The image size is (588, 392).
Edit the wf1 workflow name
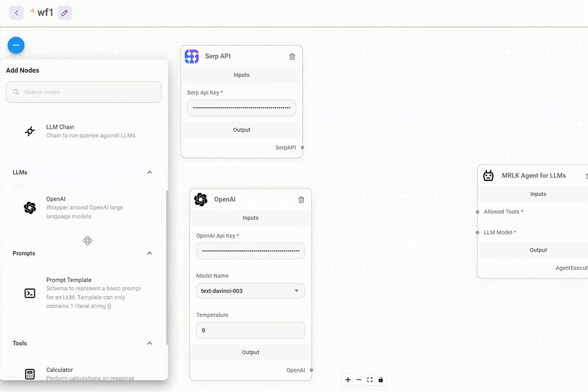(65, 13)
